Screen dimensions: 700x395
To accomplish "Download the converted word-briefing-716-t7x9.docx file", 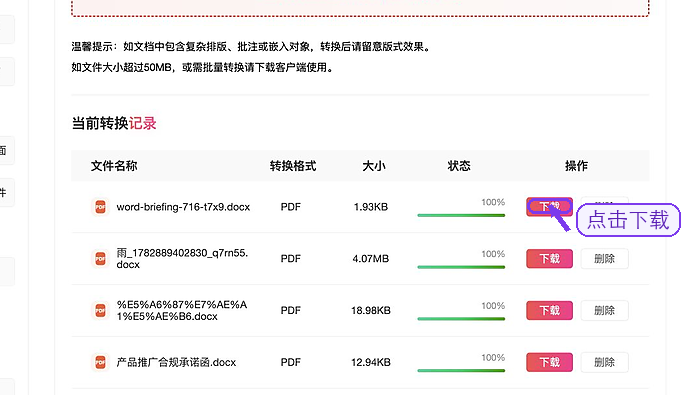I will (549, 207).
